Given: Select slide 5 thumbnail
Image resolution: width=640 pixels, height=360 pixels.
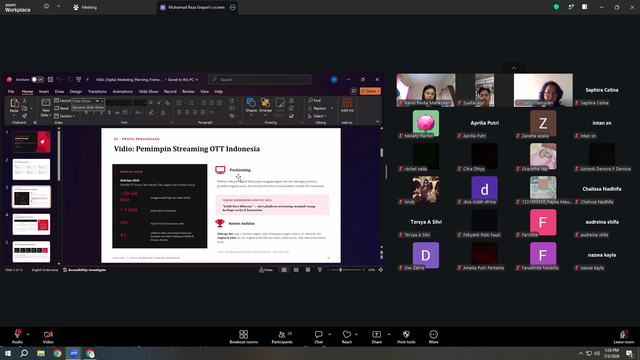Looking at the screenshot, I should pyautogui.click(x=31, y=251).
